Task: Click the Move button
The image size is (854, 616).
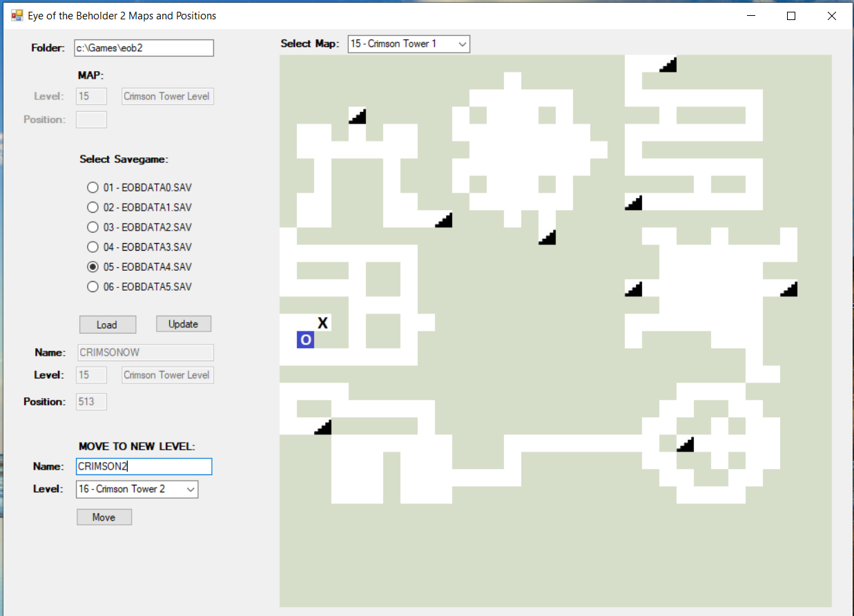Action: tap(104, 517)
